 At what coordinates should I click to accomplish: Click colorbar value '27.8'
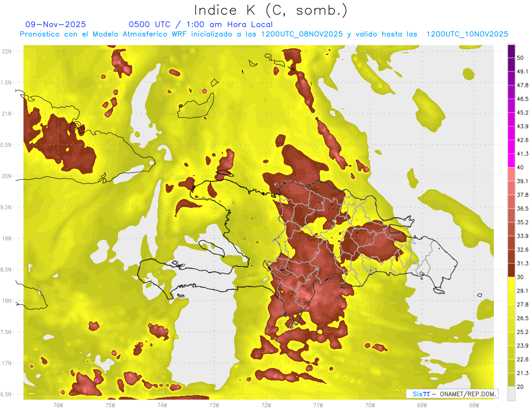tap(522, 305)
